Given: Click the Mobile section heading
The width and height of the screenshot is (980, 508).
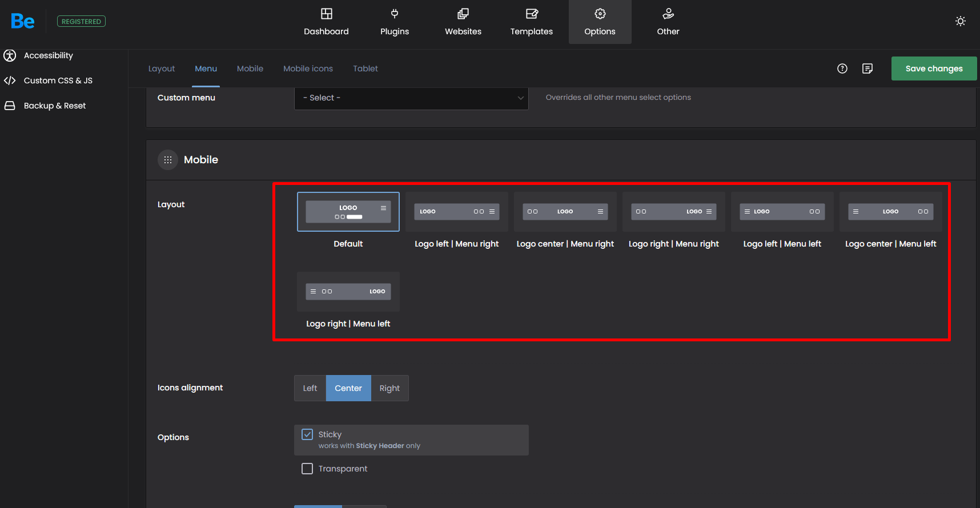Looking at the screenshot, I should pos(201,160).
